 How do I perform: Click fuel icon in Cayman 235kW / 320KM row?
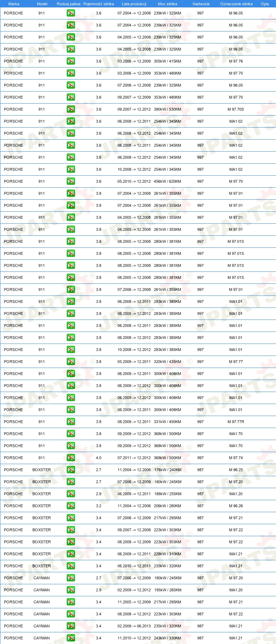pos(71,626)
